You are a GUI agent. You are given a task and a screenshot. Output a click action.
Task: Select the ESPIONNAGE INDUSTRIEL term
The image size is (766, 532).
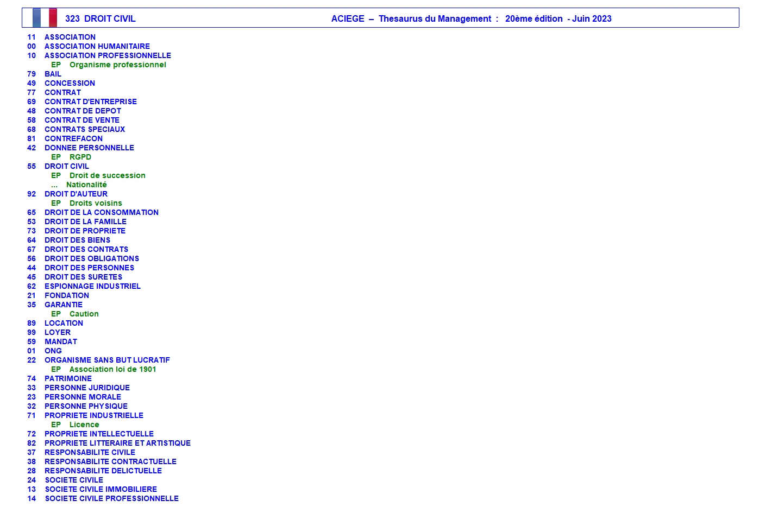(92, 286)
